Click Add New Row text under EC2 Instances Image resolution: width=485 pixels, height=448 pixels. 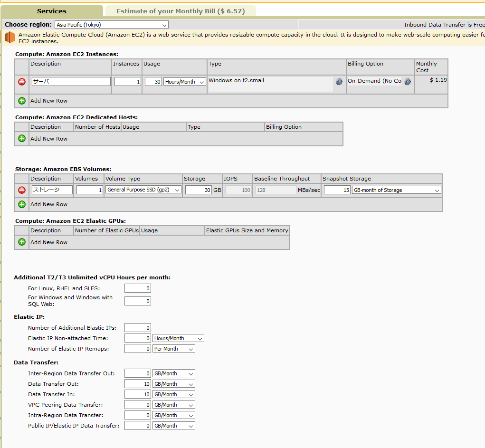[49, 101]
